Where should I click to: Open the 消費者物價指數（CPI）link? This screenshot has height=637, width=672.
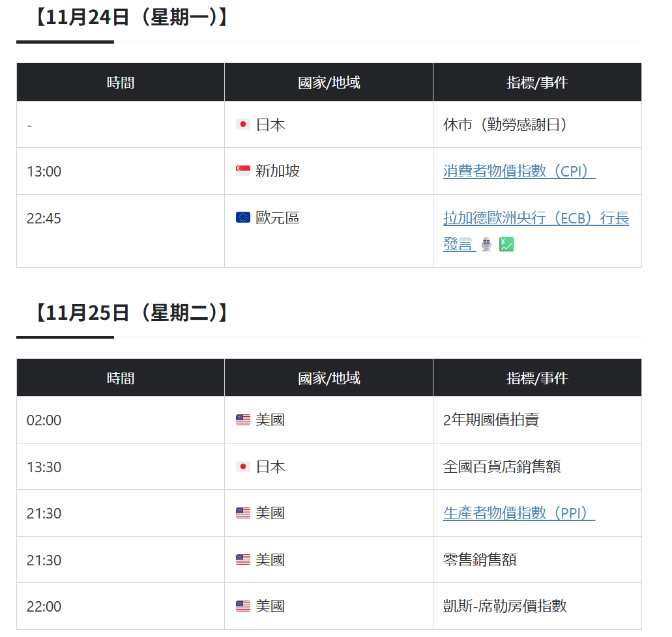coord(519,171)
